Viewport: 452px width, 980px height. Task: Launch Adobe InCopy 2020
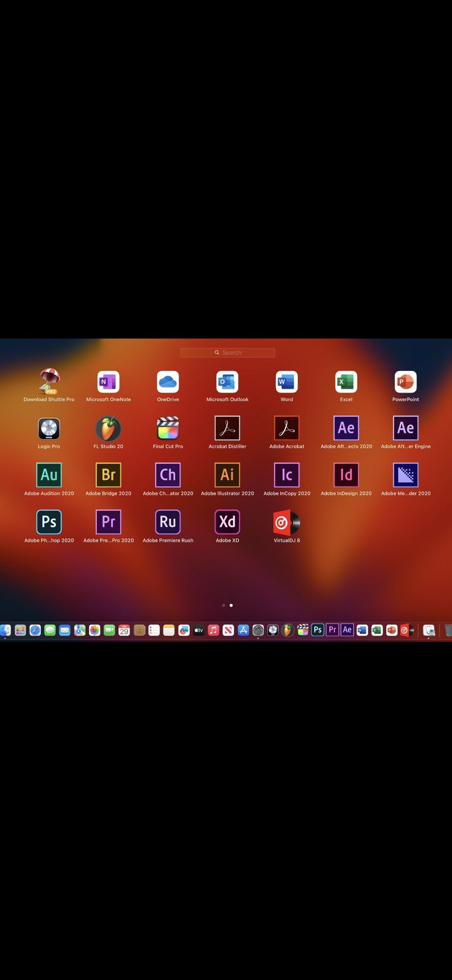point(287,475)
